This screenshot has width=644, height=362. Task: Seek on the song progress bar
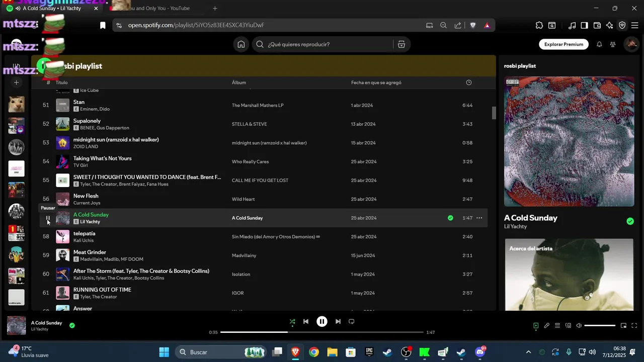(322, 332)
